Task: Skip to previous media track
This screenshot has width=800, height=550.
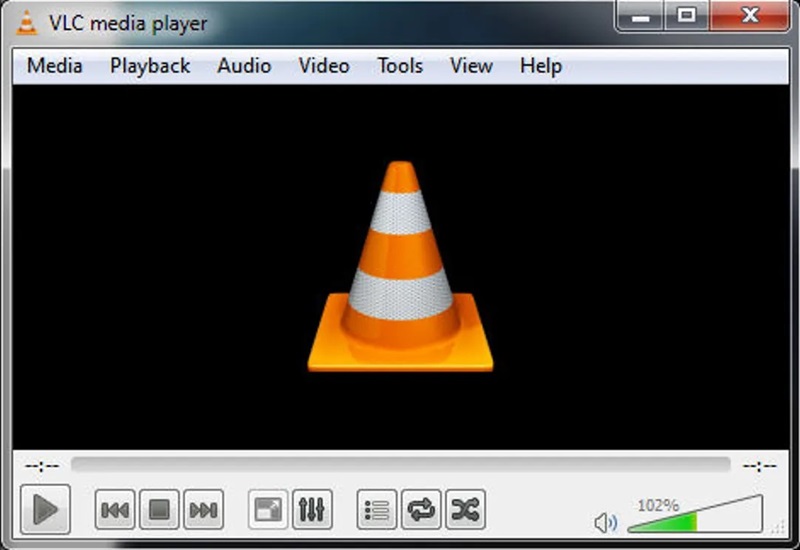Action: [115, 509]
